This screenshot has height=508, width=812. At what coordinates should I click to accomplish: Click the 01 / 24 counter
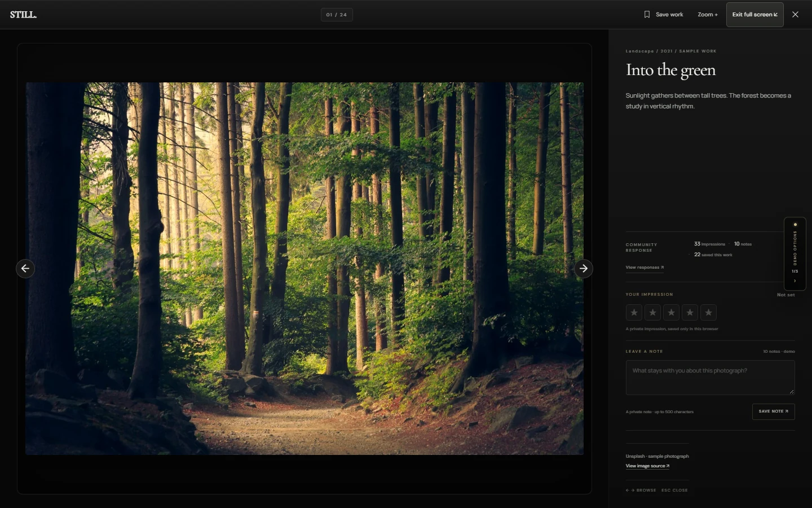[x=337, y=15]
